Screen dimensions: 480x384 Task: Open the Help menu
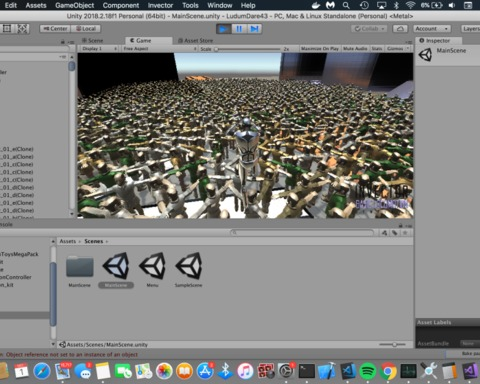click(248, 5)
